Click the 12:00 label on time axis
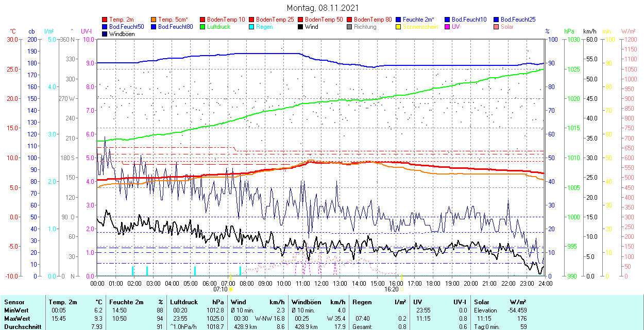The image size is (644, 330). click(x=321, y=283)
